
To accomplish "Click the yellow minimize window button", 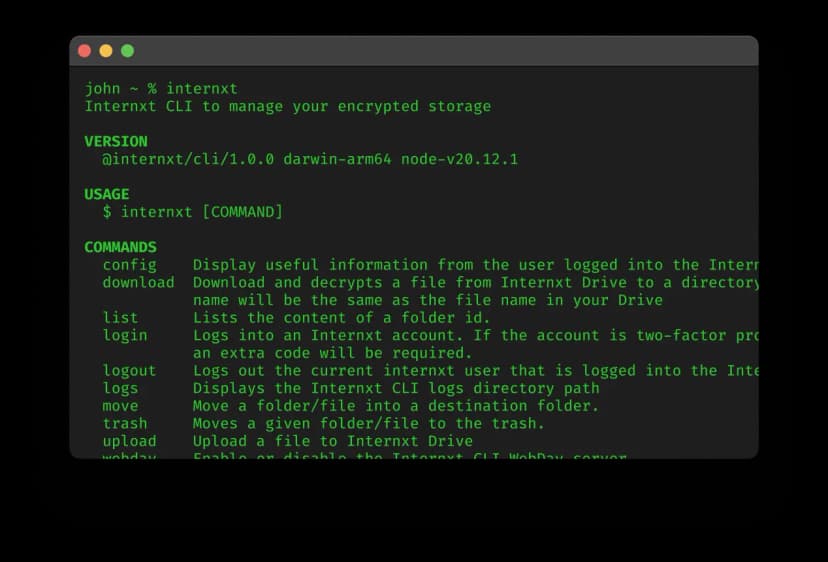I will coord(106,51).
